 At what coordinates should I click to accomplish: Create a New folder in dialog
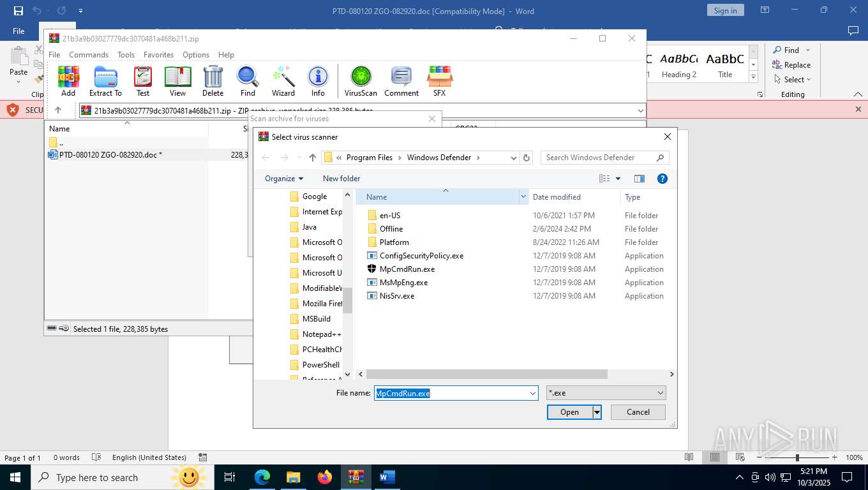(x=341, y=179)
